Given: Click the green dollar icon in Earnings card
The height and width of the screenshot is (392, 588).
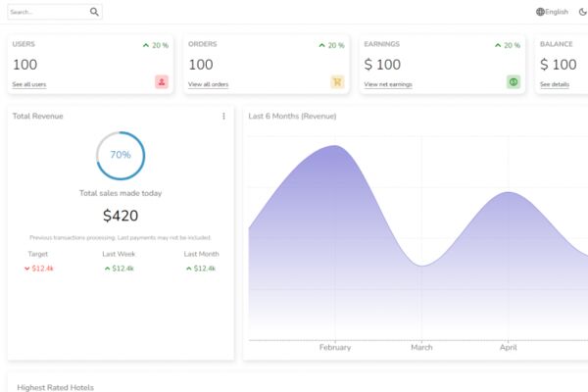Looking at the screenshot, I should click(514, 81).
